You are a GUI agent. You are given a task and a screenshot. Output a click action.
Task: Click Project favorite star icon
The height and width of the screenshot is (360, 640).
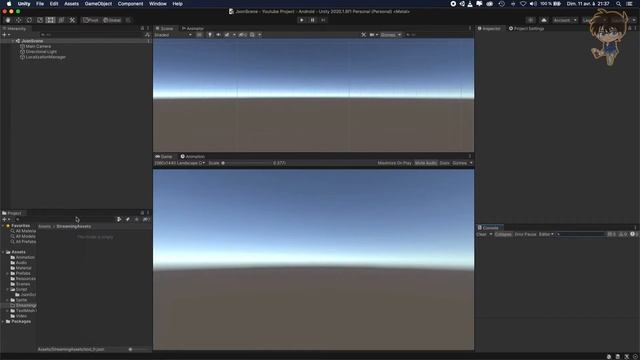pyautogui.click(x=136, y=220)
